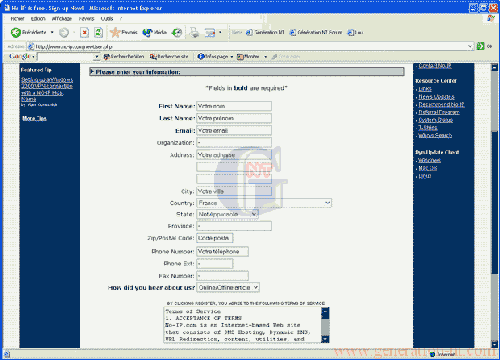Click the Back arrow button in toolbar
500x360 pixels.
click(16, 32)
